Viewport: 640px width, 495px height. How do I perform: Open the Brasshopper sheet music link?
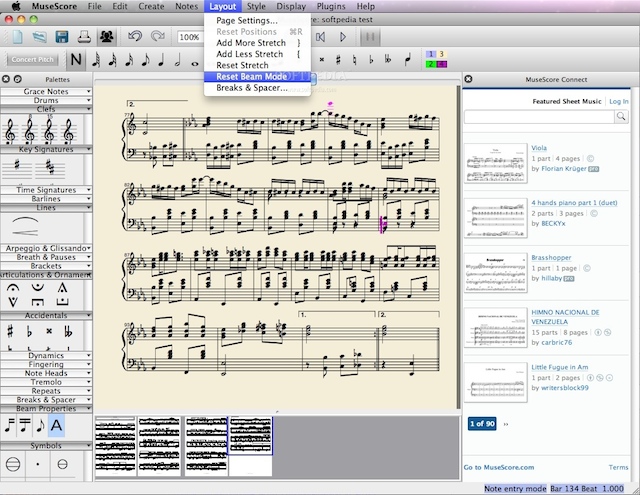coord(552,257)
